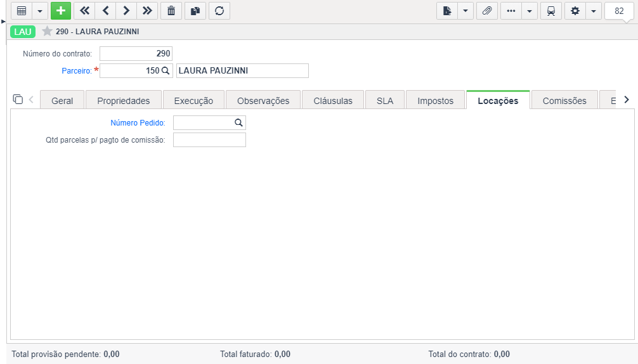Switch to grid view mode
Viewport: 638px width, 364px height.
pyautogui.click(x=22, y=11)
